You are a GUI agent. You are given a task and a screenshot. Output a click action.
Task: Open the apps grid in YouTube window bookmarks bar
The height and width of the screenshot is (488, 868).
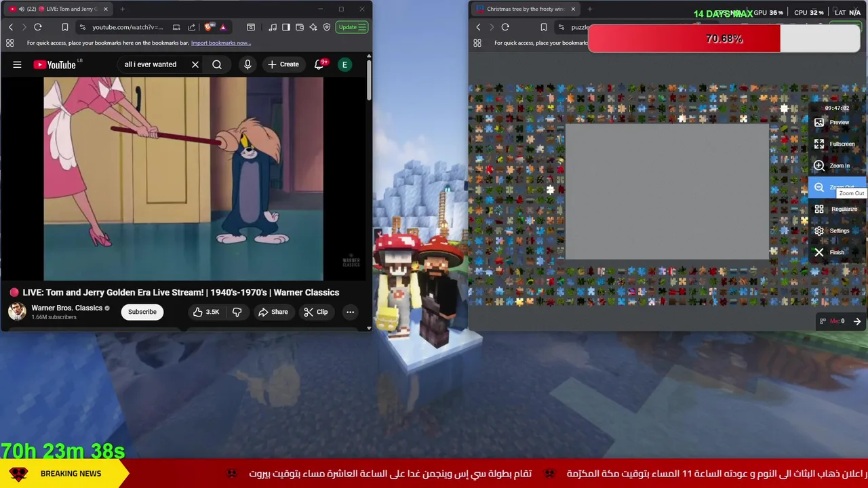tap(10, 43)
